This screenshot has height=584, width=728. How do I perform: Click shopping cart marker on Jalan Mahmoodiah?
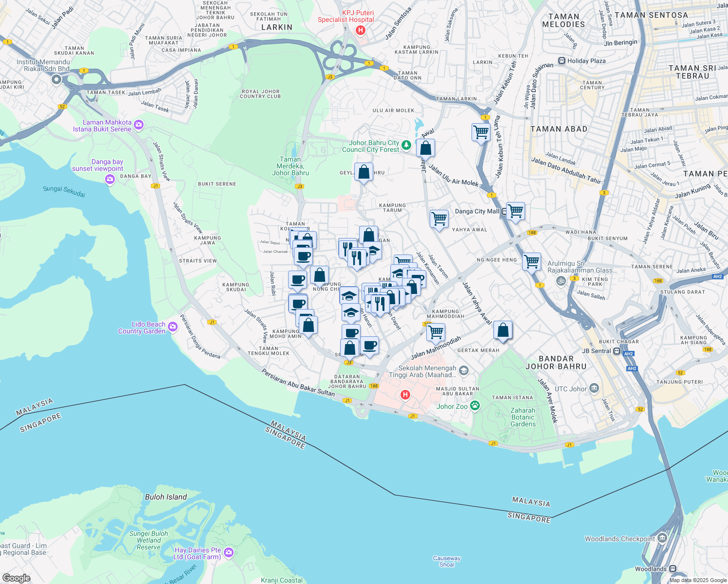click(436, 332)
